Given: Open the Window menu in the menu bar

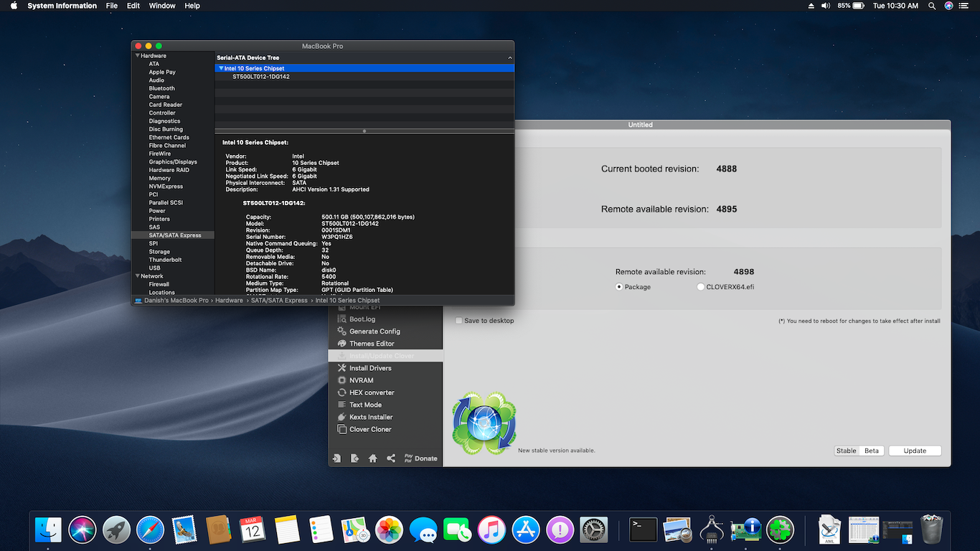Looking at the screenshot, I should (161, 6).
